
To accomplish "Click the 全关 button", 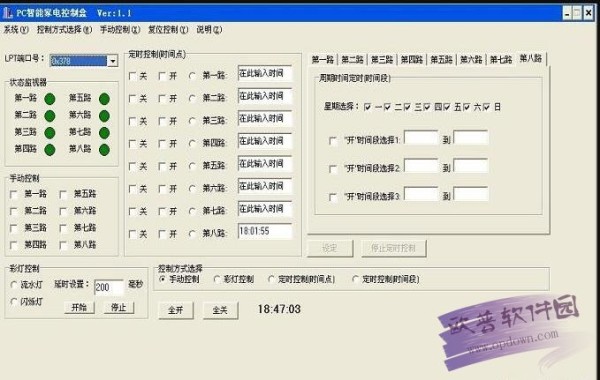I will 220,310.
